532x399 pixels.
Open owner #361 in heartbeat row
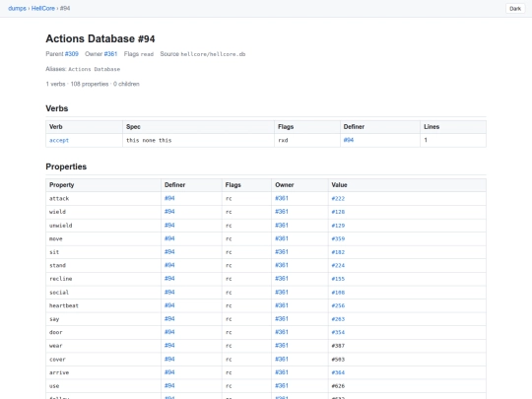[282, 305]
